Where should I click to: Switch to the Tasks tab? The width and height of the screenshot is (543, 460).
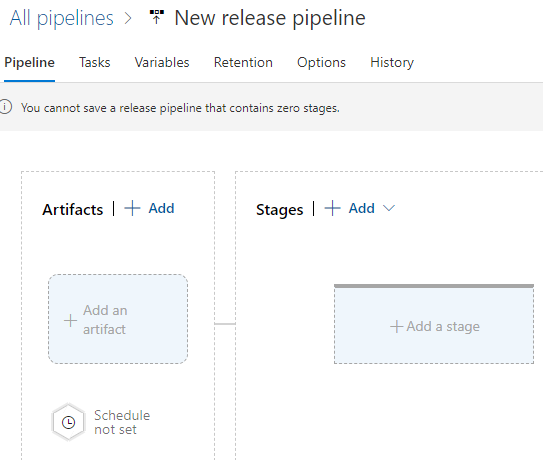[95, 62]
